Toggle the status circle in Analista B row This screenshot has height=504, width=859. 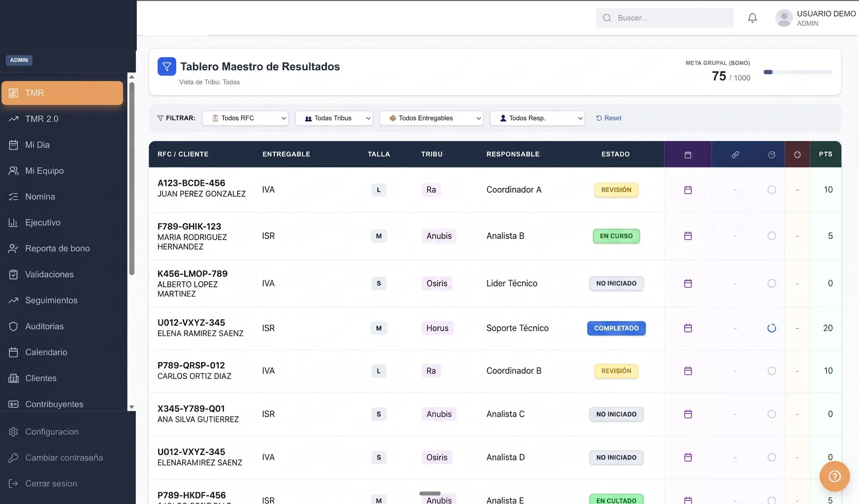pos(772,236)
